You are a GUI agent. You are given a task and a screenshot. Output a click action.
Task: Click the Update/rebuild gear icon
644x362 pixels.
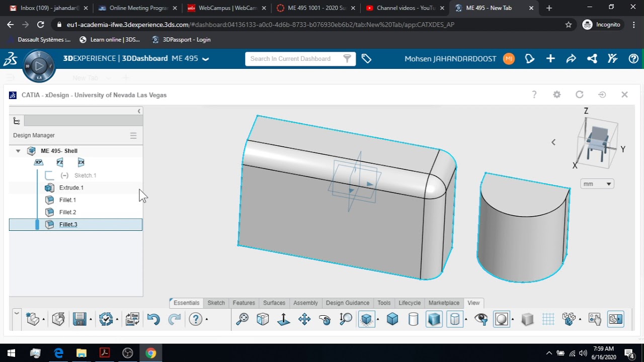pos(106,319)
